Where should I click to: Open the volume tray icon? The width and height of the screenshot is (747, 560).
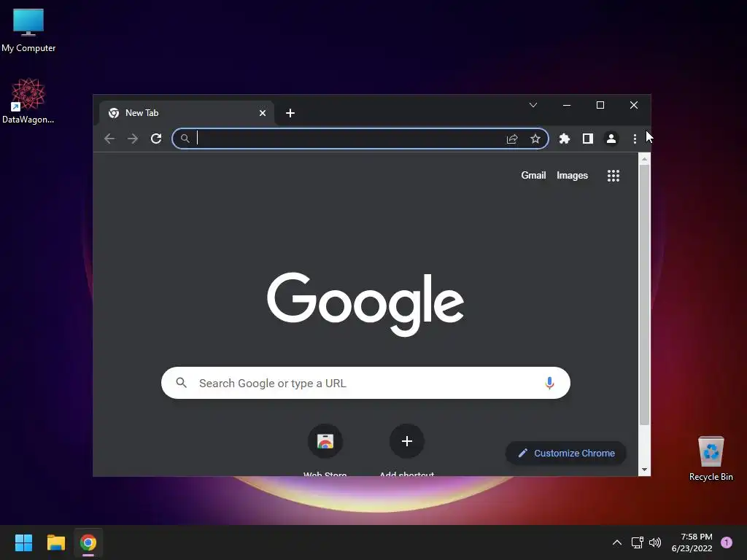[x=656, y=542]
